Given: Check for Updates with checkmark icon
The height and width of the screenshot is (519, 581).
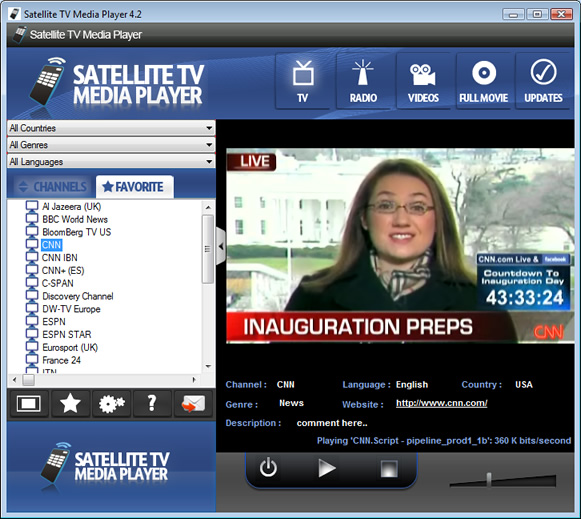Looking at the screenshot, I should click(543, 81).
